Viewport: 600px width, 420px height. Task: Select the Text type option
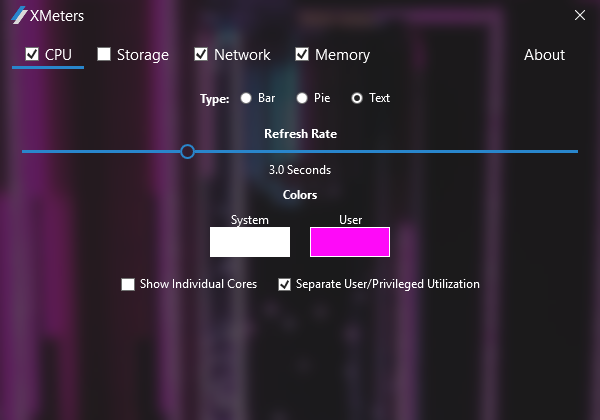pyautogui.click(x=357, y=98)
